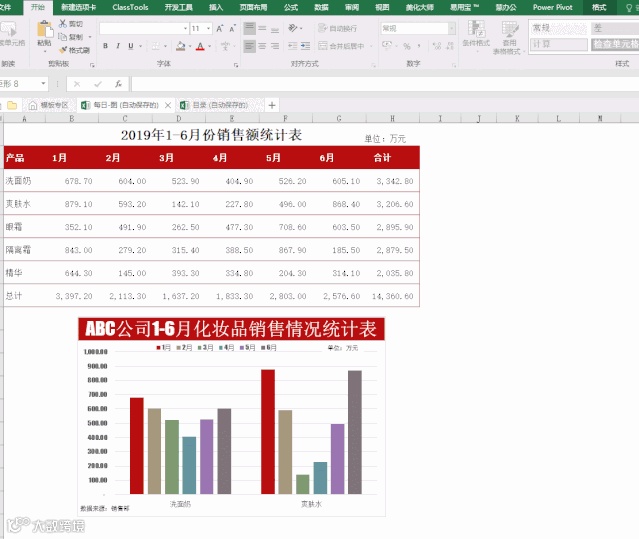Click the text orientation icon
Screen dimensions: 639x539
[x=293, y=28]
